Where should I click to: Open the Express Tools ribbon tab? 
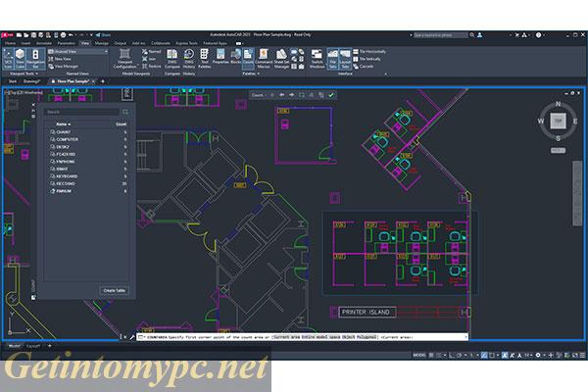coord(186,43)
